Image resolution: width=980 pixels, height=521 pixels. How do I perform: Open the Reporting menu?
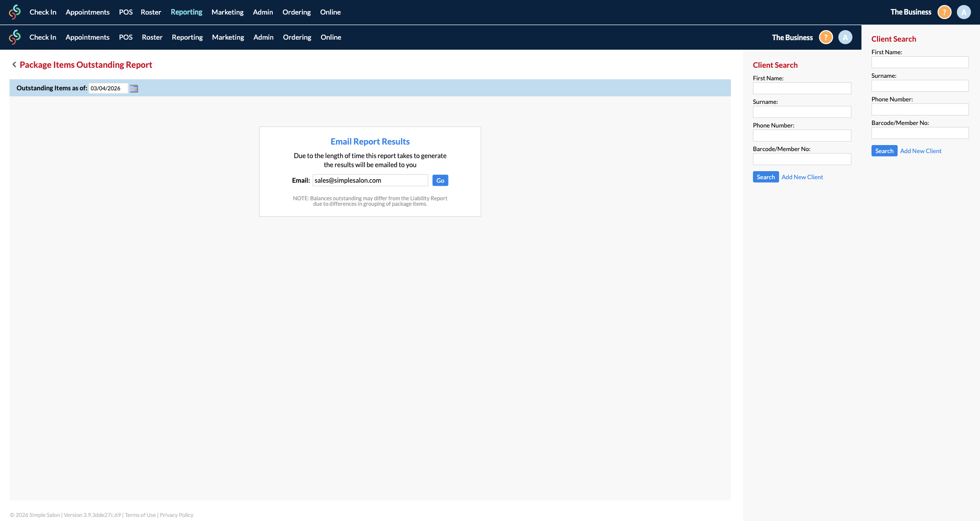tap(186, 12)
